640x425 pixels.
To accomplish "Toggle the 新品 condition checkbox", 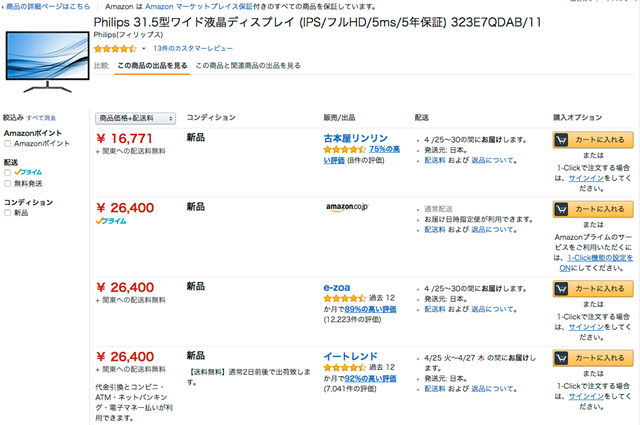I will (x=8, y=213).
